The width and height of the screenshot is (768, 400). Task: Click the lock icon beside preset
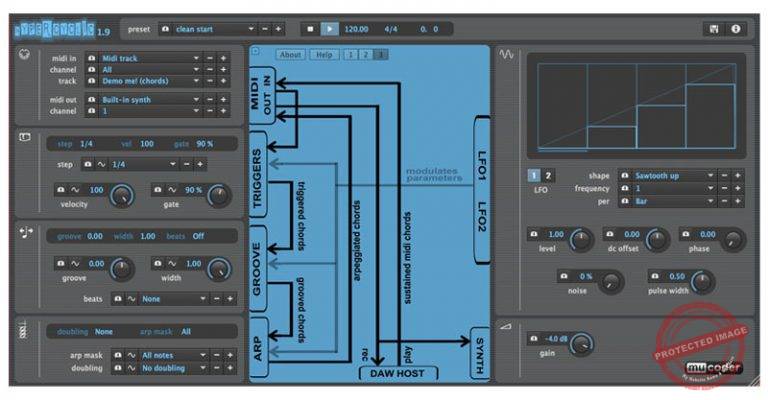coord(165,29)
